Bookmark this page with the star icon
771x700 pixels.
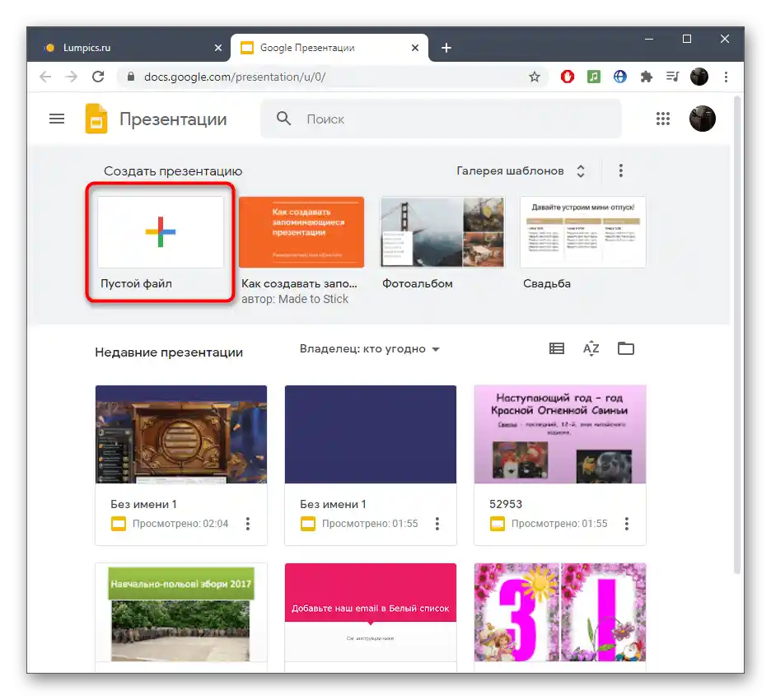pyautogui.click(x=535, y=77)
